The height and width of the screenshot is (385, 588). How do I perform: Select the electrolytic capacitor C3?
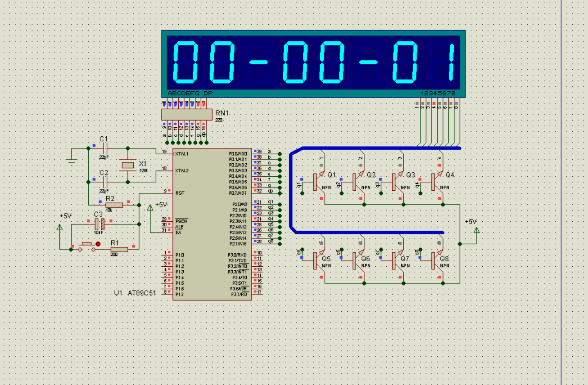click(x=100, y=224)
